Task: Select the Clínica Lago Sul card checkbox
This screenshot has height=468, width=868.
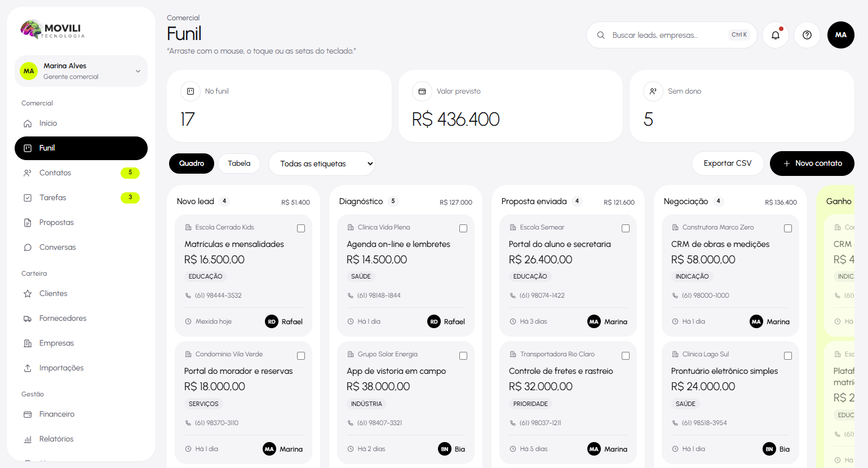Action: pos(788,356)
